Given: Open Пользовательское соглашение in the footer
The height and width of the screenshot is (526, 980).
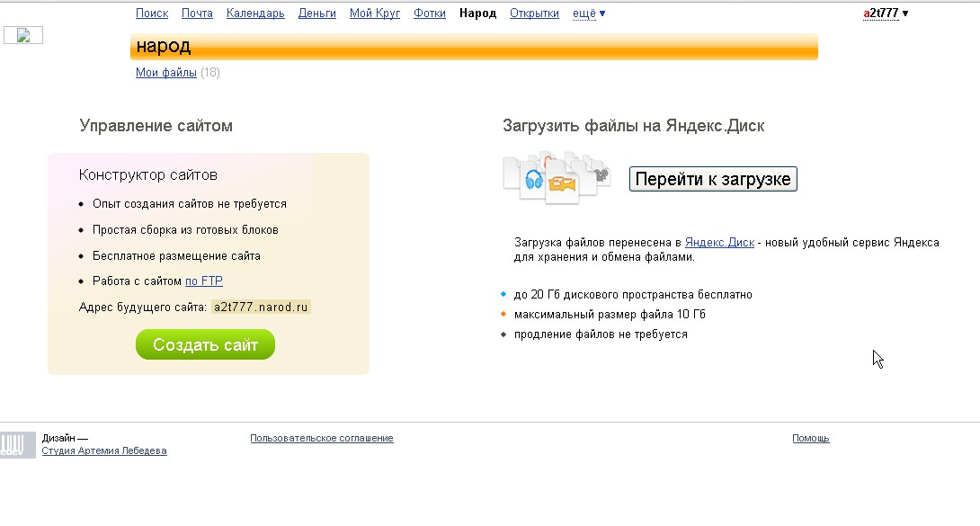Looking at the screenshot, I should point(322,439).
